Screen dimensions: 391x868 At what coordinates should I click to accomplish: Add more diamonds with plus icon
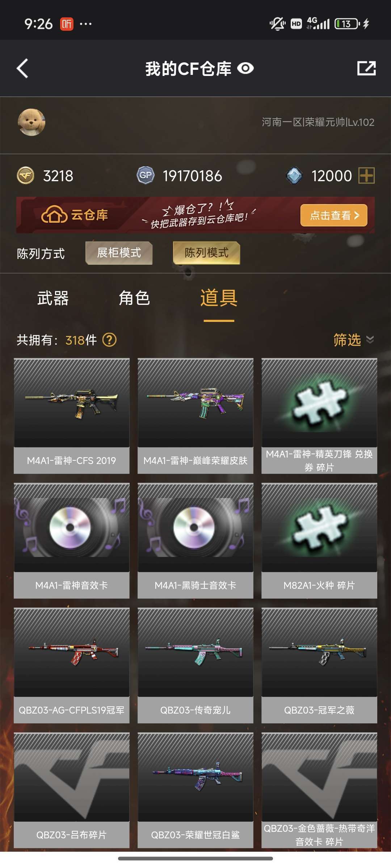(x=366, y=176)
